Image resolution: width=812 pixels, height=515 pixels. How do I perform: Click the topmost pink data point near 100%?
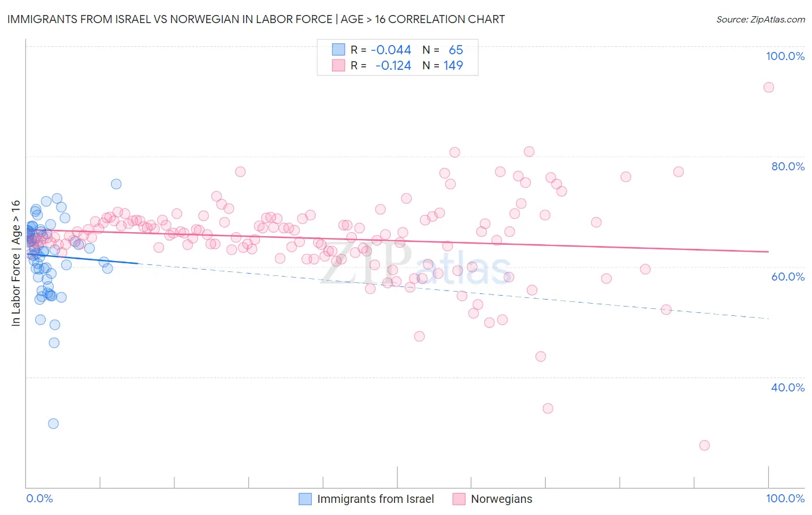pos(769,87)
